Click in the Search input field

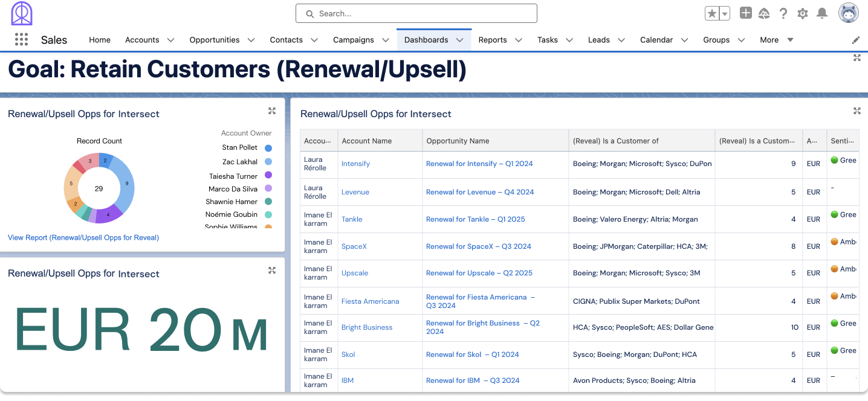click(x=416, y=13)
